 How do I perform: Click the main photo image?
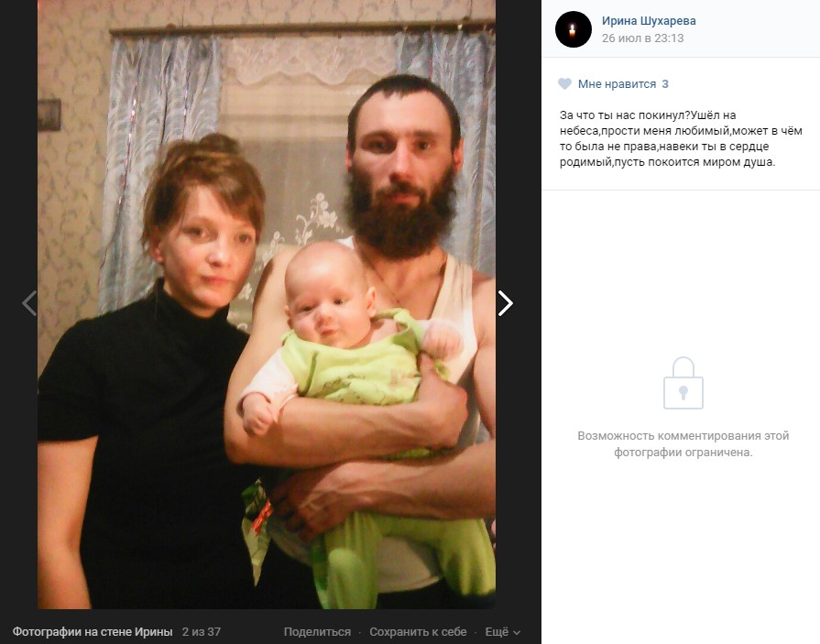click(x=267, y=304)
